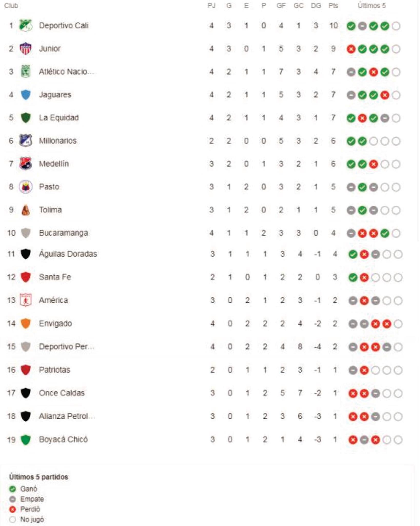Click the Atlético Nacional green crest
The height and width of the screenshot is (526, 420).
coord(26,71)
